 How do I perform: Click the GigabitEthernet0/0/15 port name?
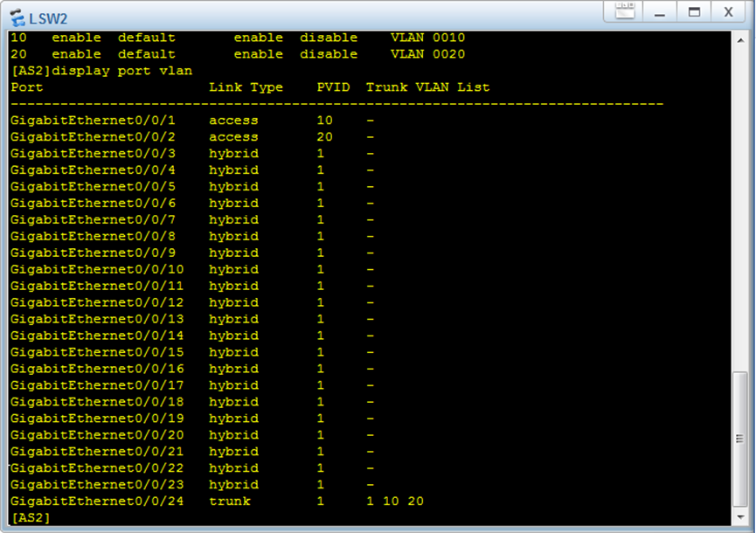click(x=97, y=352)
